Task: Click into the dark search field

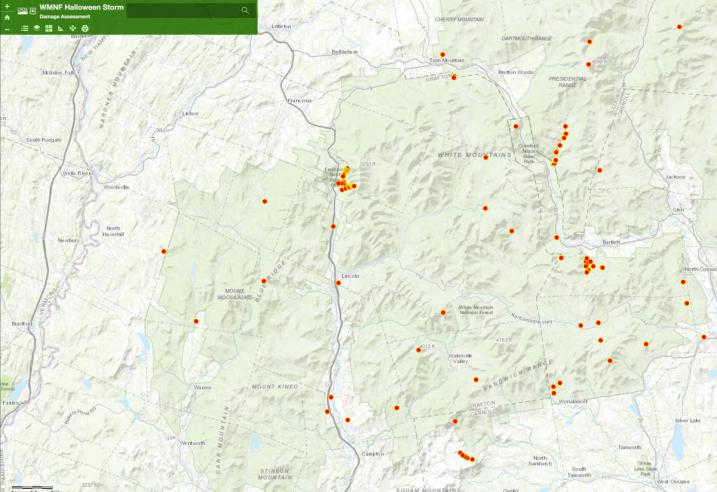Action: tap(183, 10)
